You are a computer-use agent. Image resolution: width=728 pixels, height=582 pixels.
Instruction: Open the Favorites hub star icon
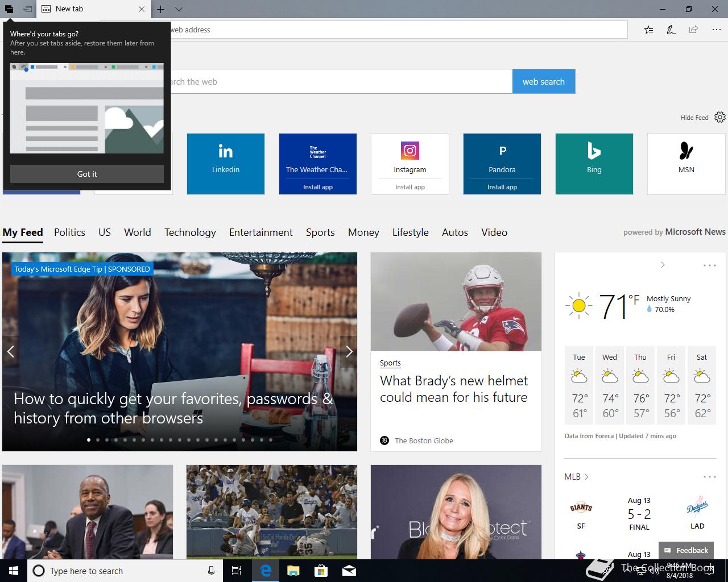pos(648,30)
